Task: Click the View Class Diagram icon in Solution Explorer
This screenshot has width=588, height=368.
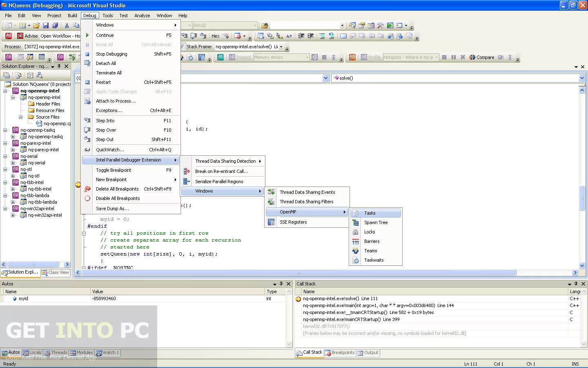Action: click(40, 75)
